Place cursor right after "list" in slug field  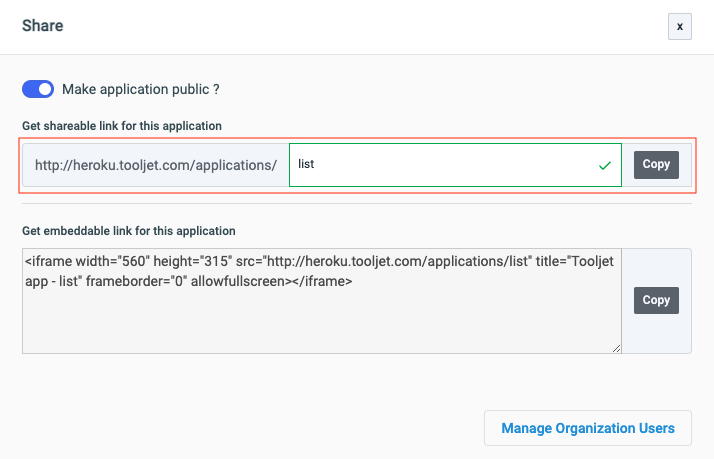[317, 165]
